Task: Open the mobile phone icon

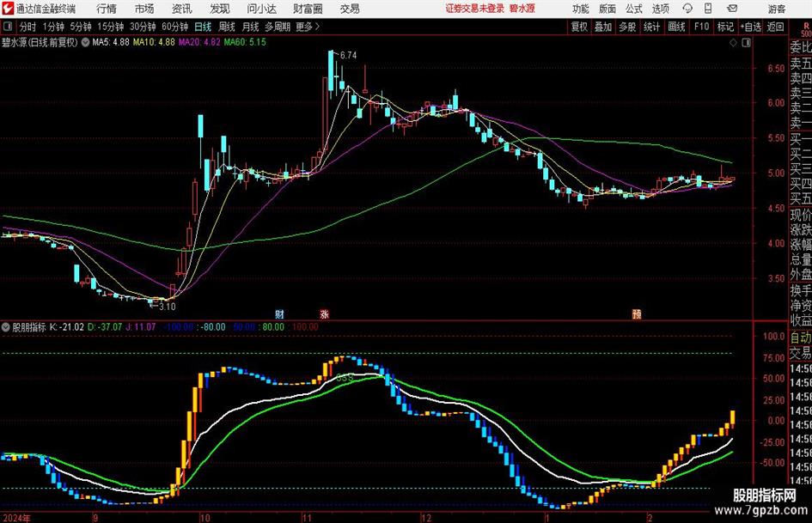Action: click(708, 9)
